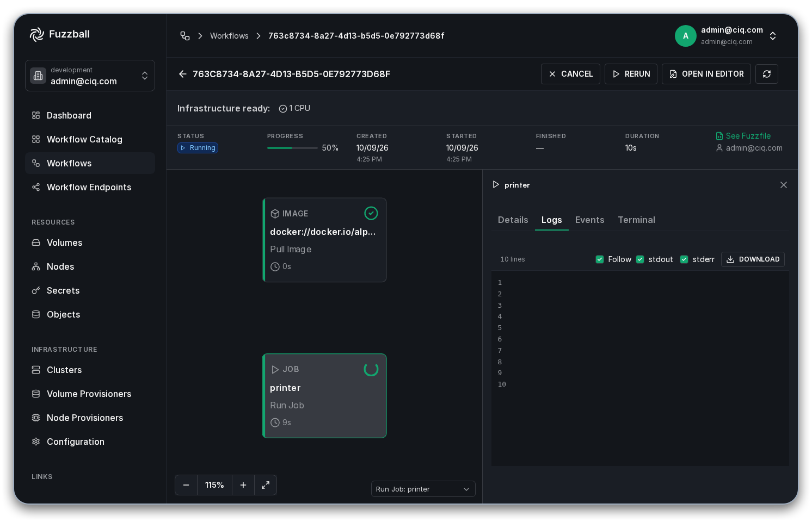Click the Secrets key icon
The width and height of the screenshot is (812, 522).
click(x=36, y=290)
